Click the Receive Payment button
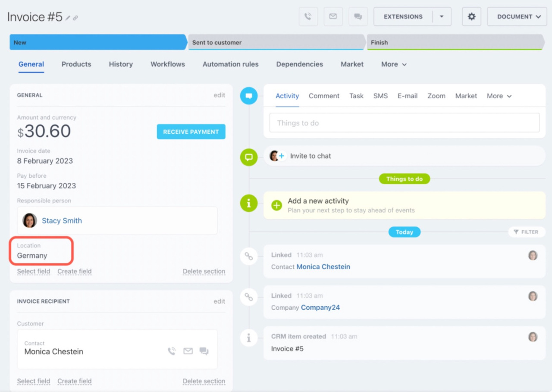This screenshot has height=392, width=552. pos(191,132)
